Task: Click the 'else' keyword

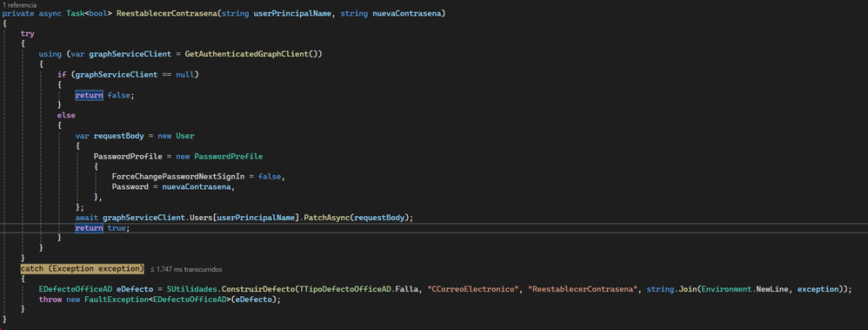Action: click(x=66, y=115)
